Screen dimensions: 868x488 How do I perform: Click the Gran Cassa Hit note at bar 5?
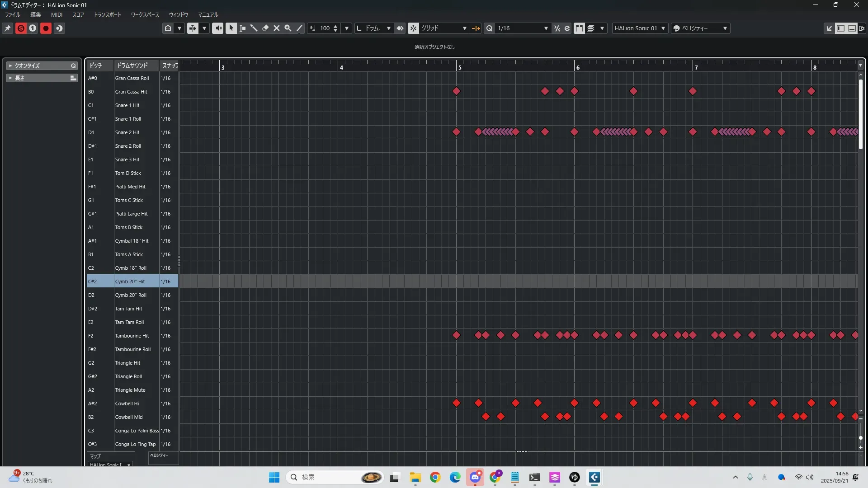click(x=456, y=91)
